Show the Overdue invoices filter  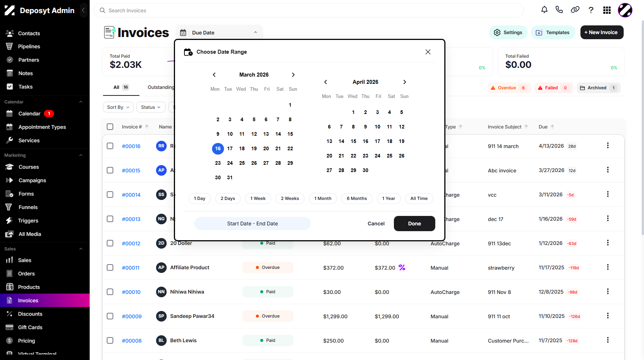[x=509, y=88]
